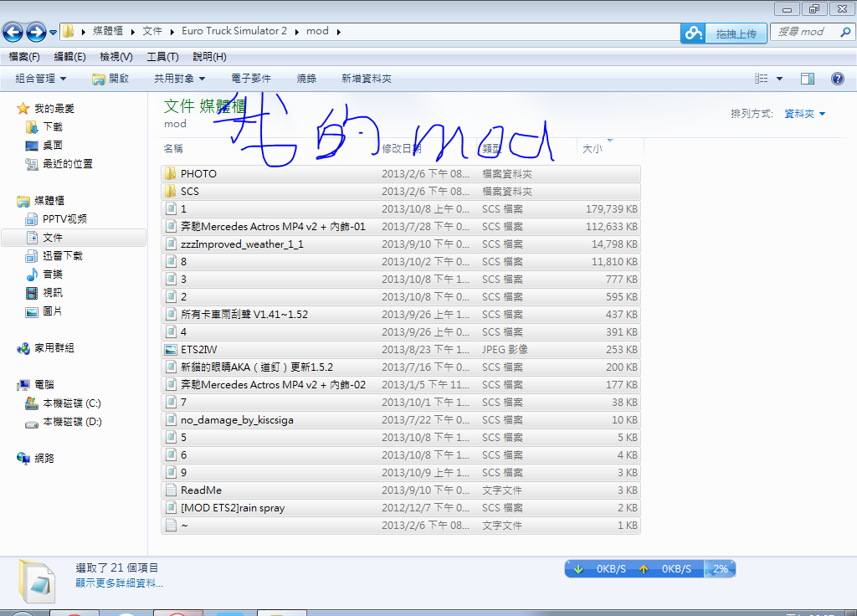This screenshot has height=616, width=857.
Task: Select the 下載 favorites icon
Action: coord(32,127)
